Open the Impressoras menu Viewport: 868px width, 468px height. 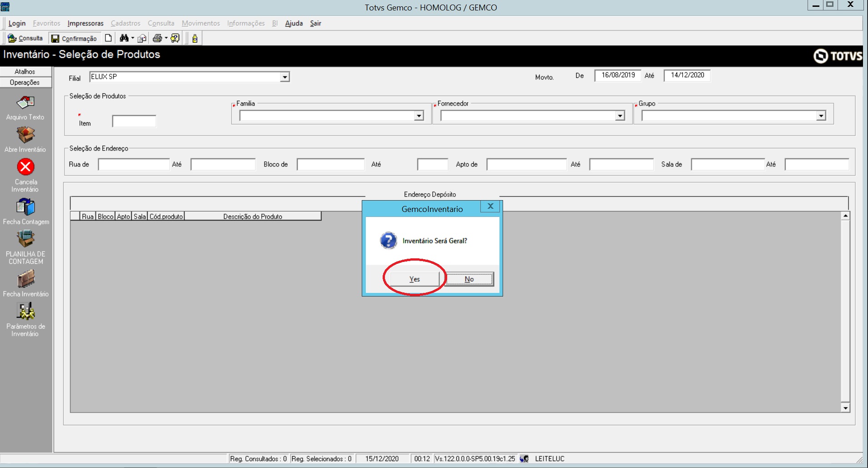point(85,23)
